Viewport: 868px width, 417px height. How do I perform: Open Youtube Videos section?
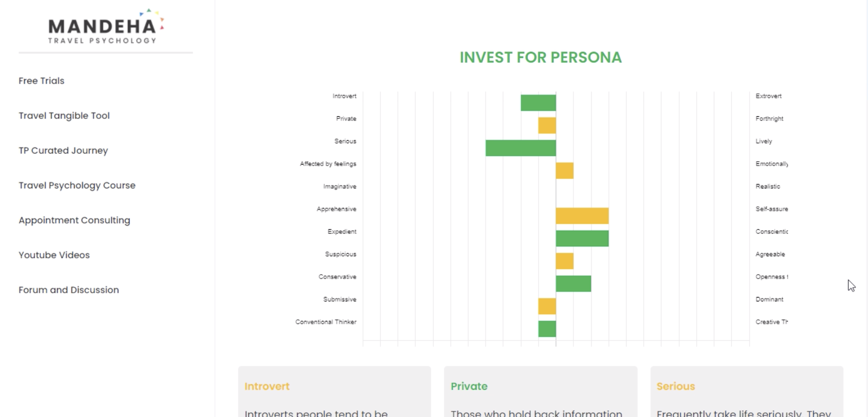coord(54,255)
